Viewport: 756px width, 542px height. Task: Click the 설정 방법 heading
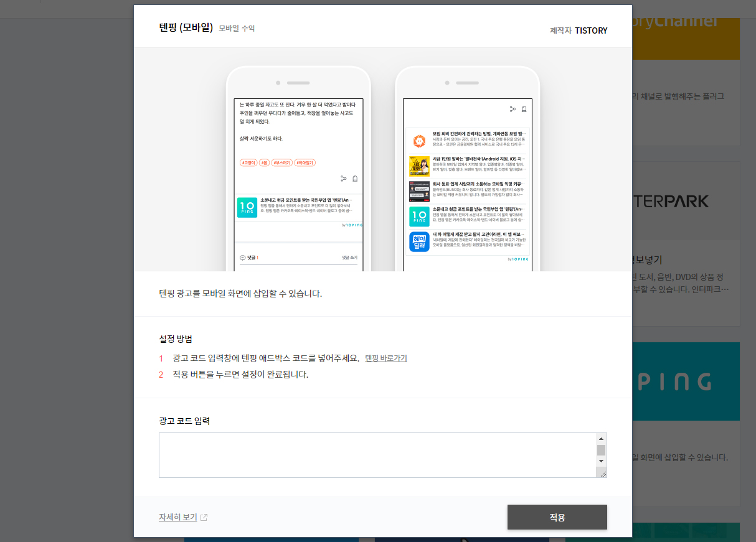(x=176, y=339)
